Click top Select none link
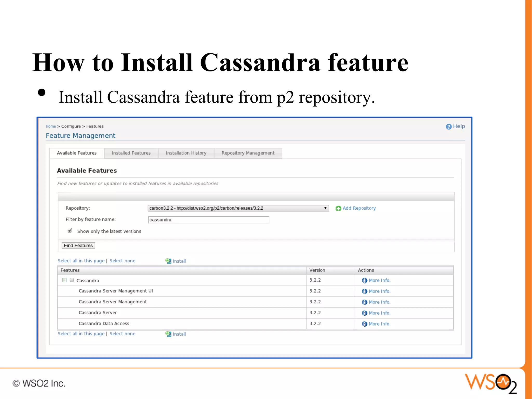The height and width of the screenshot is (399, 532). [122, 261]
